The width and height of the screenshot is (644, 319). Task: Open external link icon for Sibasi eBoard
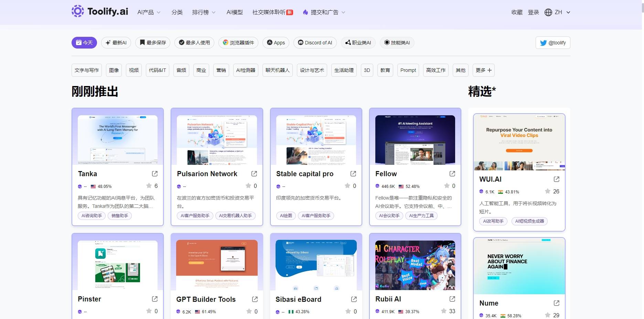click(354, 299)
